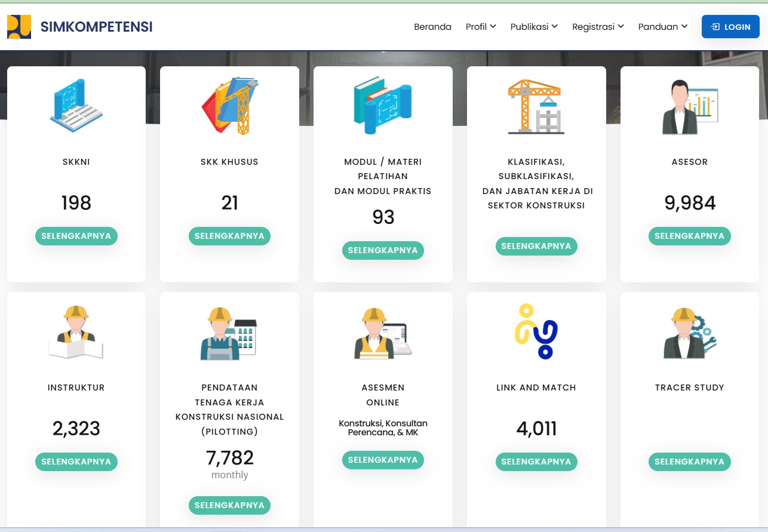Click the SKKNI blueprint icon
The height and width of the screenshot is (532, 768).
pos(76,105)
